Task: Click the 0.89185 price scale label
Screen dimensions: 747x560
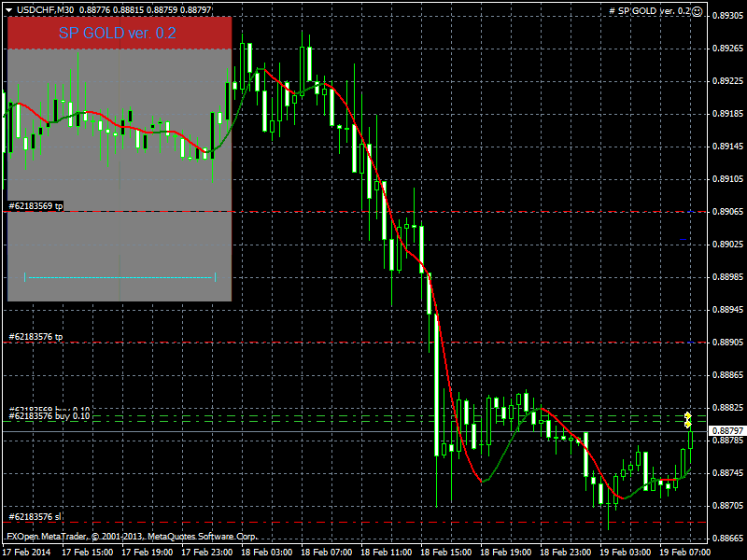Action: coord(728,113)
